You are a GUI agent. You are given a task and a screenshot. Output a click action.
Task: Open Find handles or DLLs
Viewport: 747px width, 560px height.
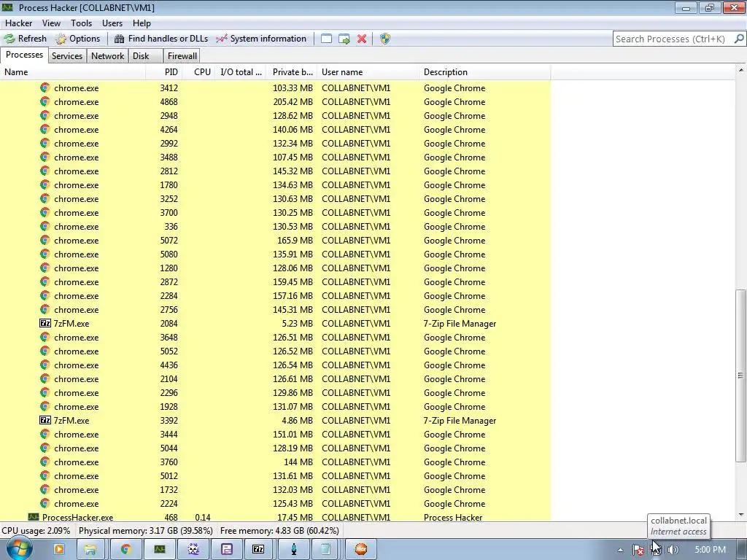click(161, 39)
